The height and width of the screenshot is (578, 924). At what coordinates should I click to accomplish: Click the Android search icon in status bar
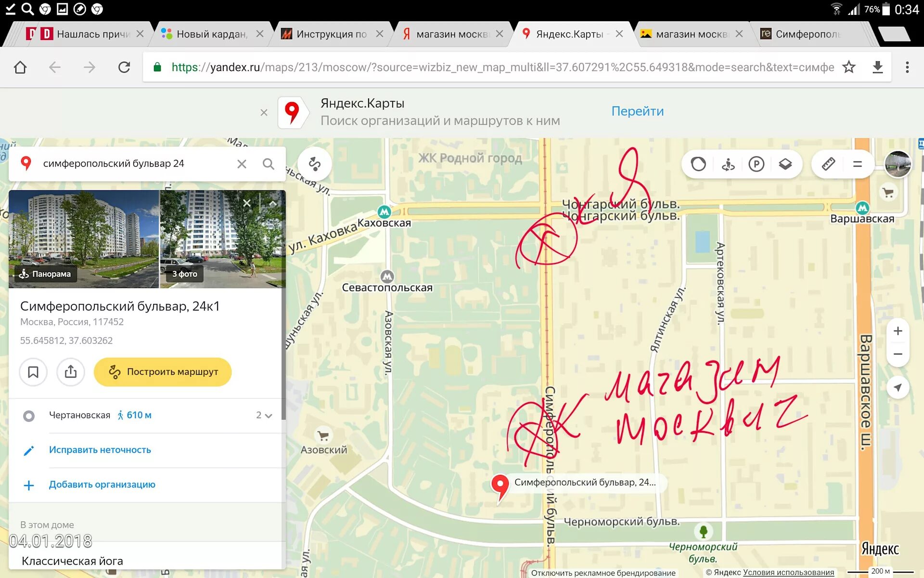pyautogui.click(x=27, y=9)
